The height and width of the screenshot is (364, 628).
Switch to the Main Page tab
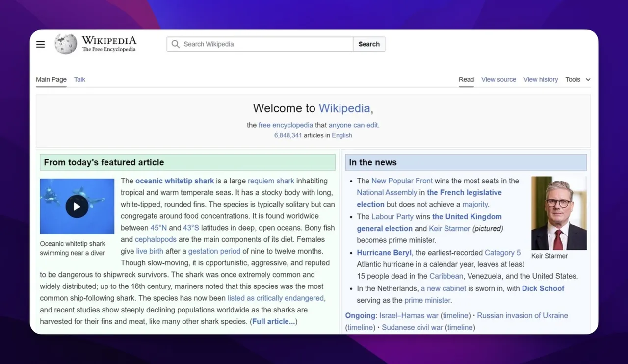click(51, 79)
